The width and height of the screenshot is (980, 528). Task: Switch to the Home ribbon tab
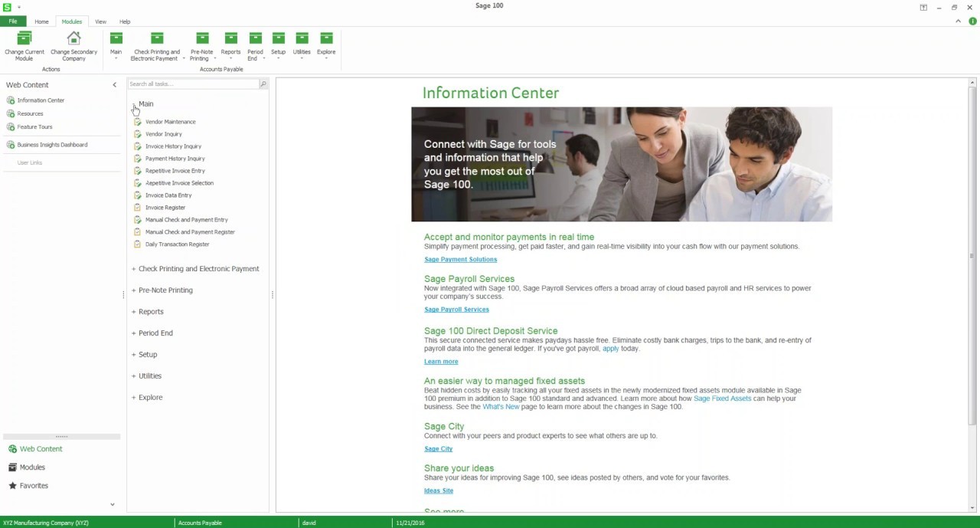coord(41,21)
